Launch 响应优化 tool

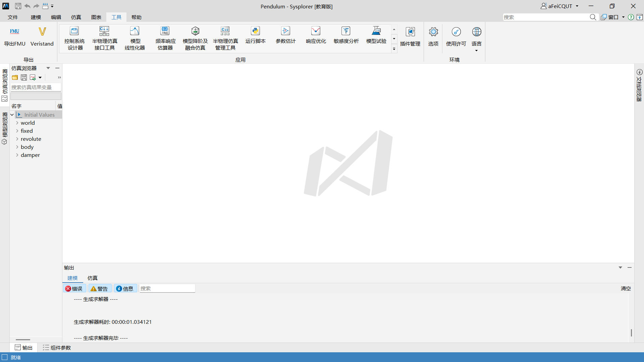tap(316, 35)
